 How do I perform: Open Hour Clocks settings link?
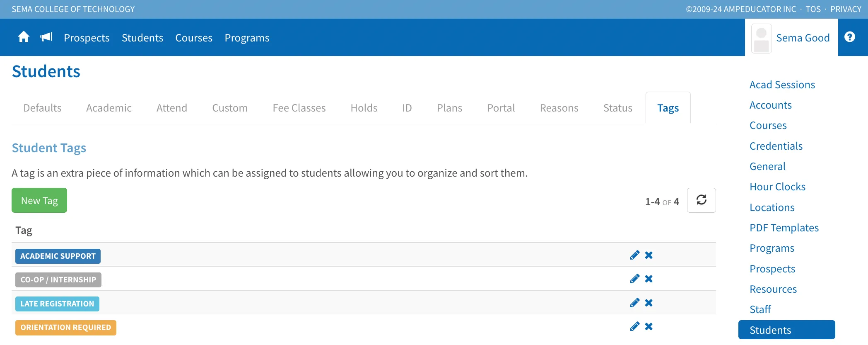coord(778,187)
